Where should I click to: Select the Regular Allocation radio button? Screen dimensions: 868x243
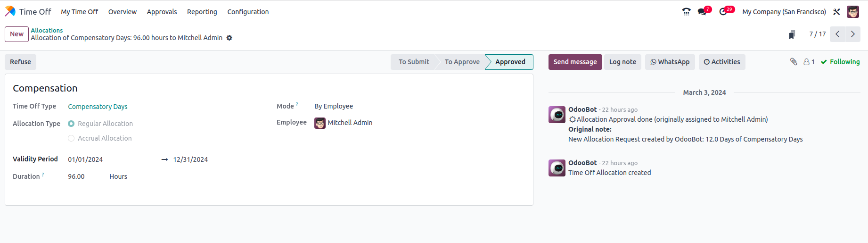pos(71,124)
